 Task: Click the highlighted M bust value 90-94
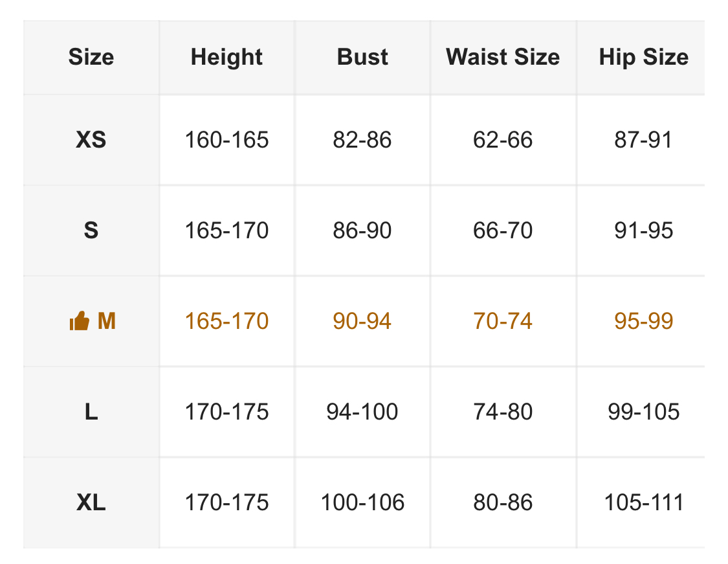point(362,321)
